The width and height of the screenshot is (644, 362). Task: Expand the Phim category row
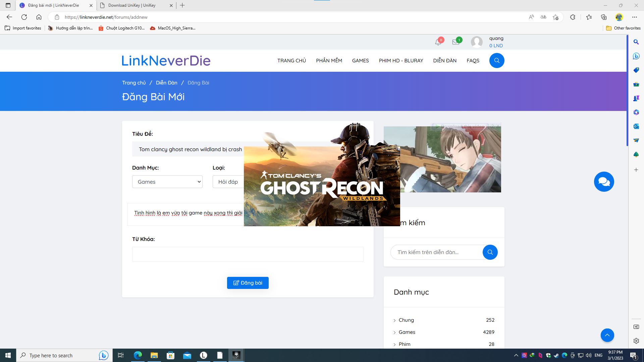[444, 344]
